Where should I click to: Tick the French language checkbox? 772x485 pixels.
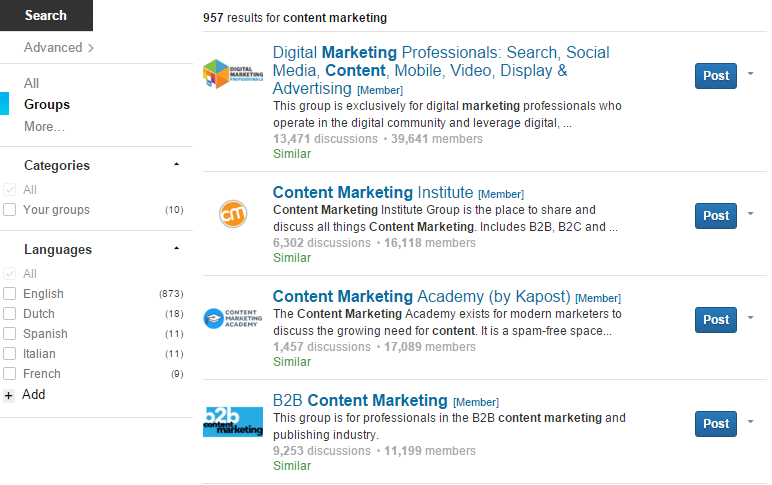10,374
